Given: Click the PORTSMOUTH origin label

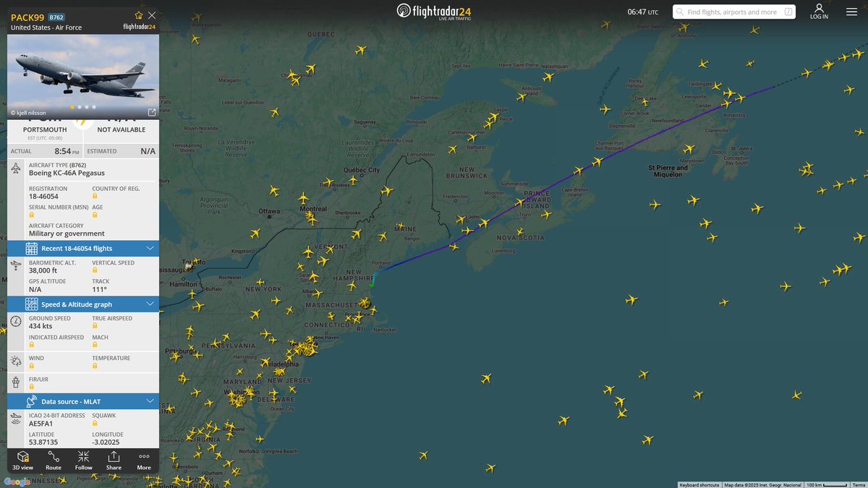Looking at the screenshot, I should pyautogui.click(x=45, y=130).
